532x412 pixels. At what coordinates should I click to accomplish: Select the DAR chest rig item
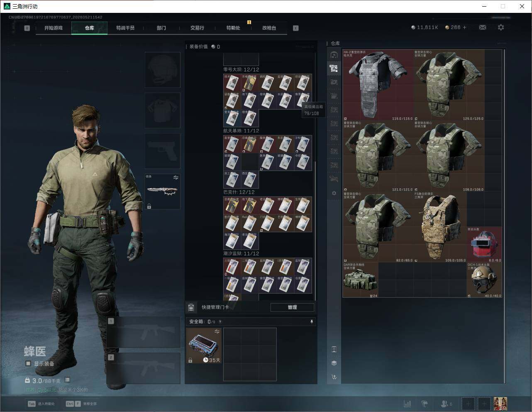coord(360,280)
